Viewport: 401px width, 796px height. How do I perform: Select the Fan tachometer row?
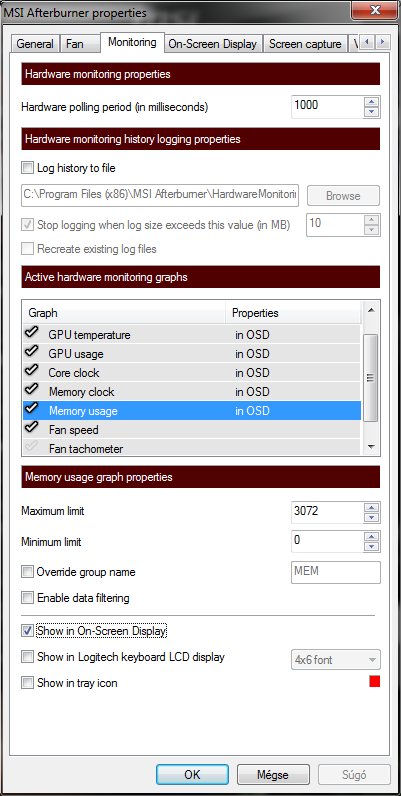coord(192,447)
